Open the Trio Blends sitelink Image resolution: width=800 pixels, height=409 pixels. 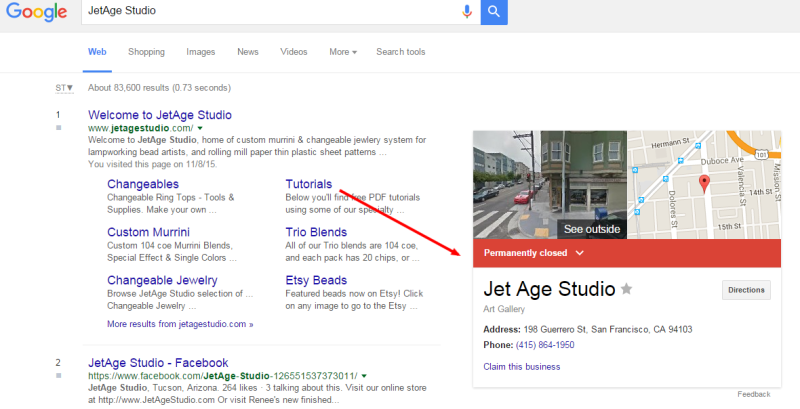(x=316, y=232)
